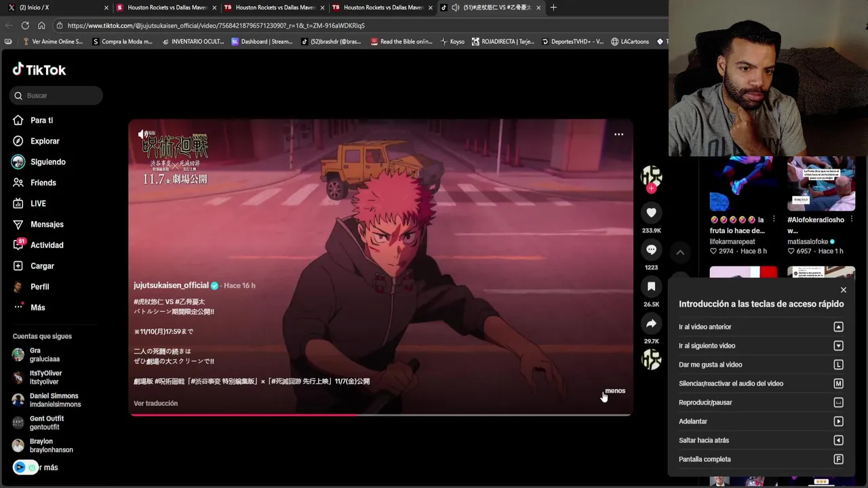The height and width of the screenshot is (488, 868).
Task: Click the up-arrow key for Ir al video anterior
Action: tap(838, 327)
